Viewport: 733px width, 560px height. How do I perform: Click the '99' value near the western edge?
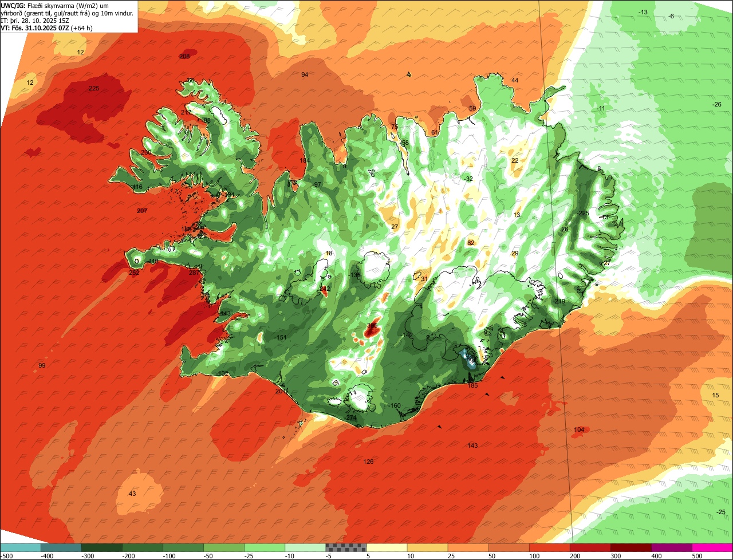point(42,366)
